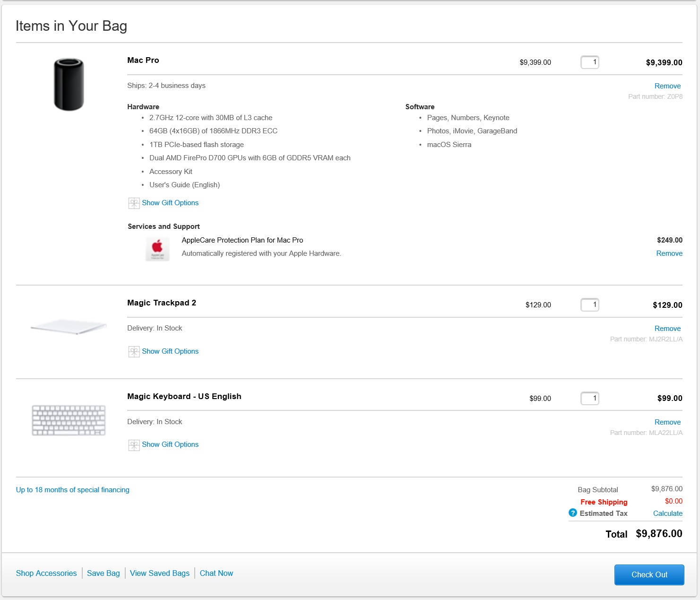The width and height of the screenshot is (700, 600).
Task: Click the 64GB (4x16GB) memory spec
Action: (213, 131)
